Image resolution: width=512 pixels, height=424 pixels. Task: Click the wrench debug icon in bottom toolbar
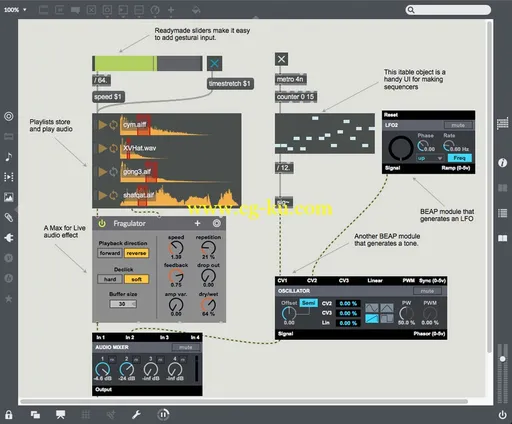tap(136, 415)
